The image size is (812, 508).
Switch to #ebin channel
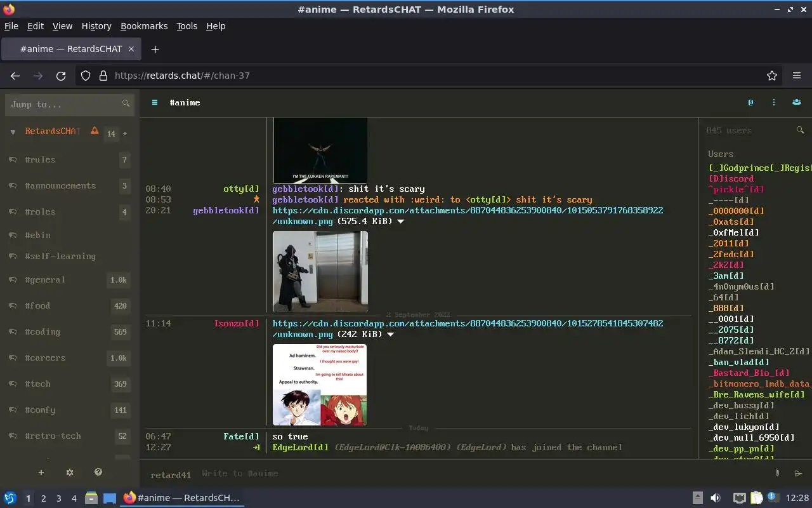click(x=70, y=235)
